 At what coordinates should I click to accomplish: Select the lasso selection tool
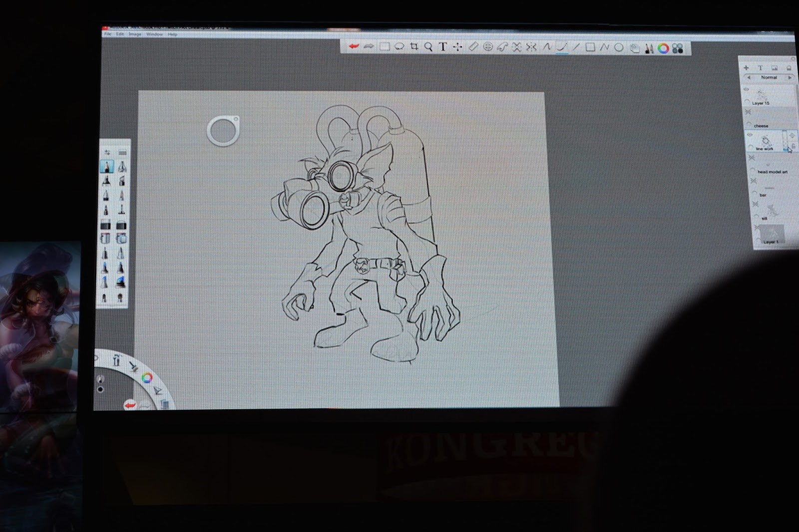(x=399, y=47)
